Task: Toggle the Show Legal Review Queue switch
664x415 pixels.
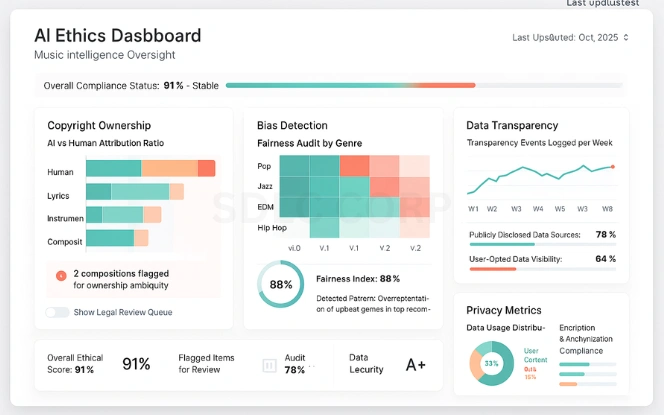Action: pyautogui.click(x=57, y=312)
